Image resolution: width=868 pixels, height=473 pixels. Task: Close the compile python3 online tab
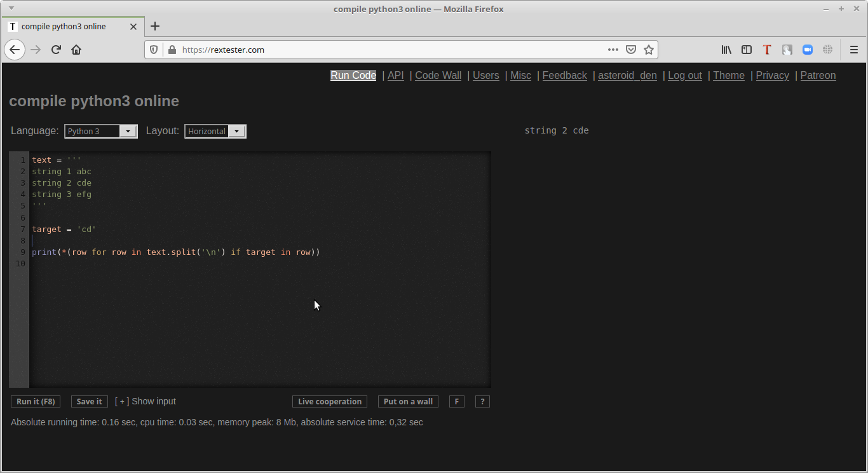133,27
